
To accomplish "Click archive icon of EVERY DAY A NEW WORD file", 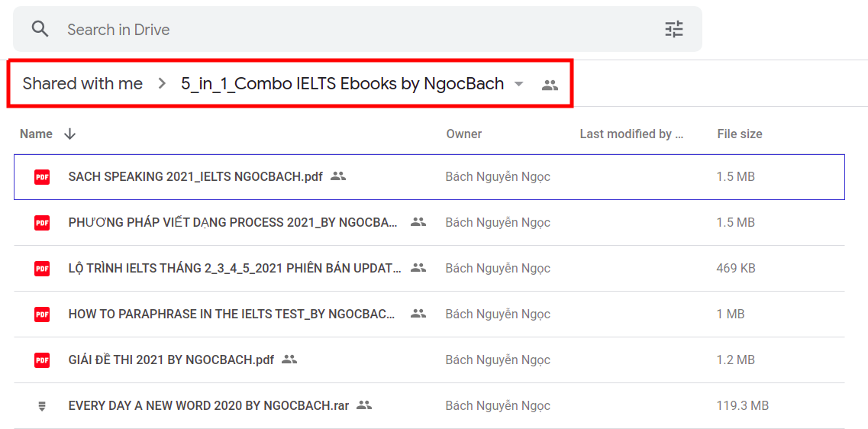I will [x=41, y=406].
